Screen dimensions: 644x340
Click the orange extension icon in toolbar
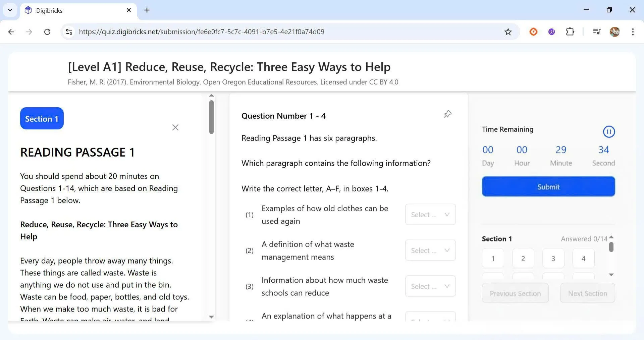pos(533,32)
